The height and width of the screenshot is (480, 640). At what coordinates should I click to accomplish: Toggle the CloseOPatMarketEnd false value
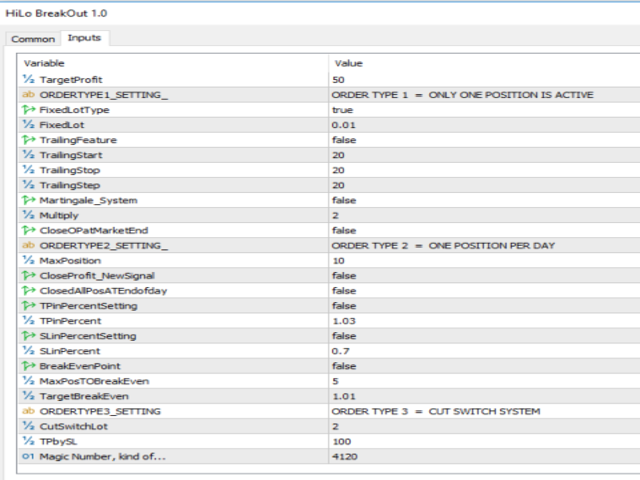(x=344, y=230)
